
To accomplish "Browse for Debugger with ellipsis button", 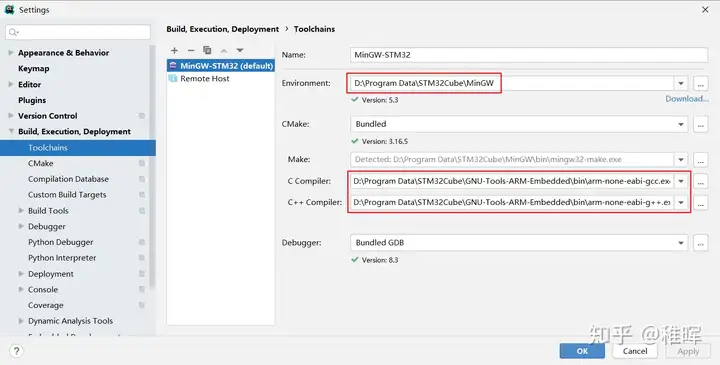I will click(700, 243).
